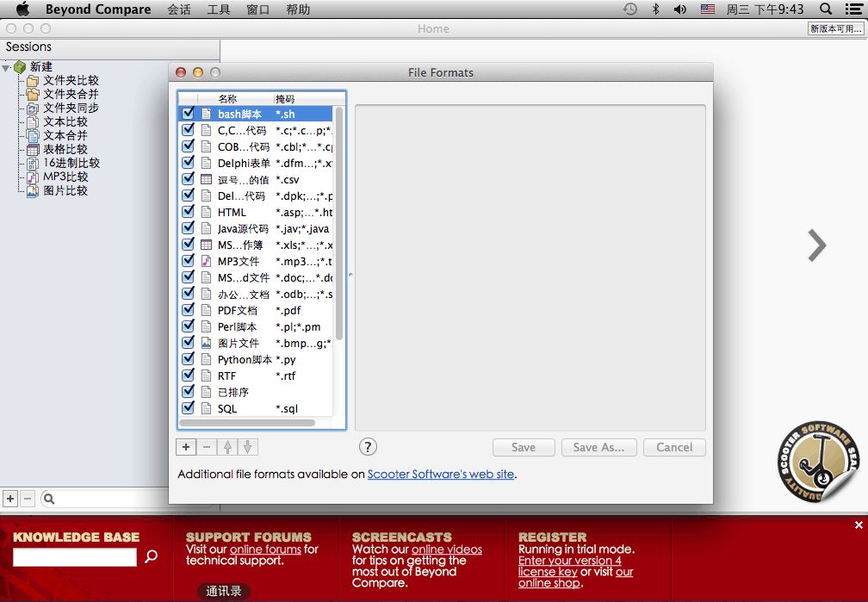Move format up with up arrow
This screenshot has height=602, width=868.
click(227, 447)
